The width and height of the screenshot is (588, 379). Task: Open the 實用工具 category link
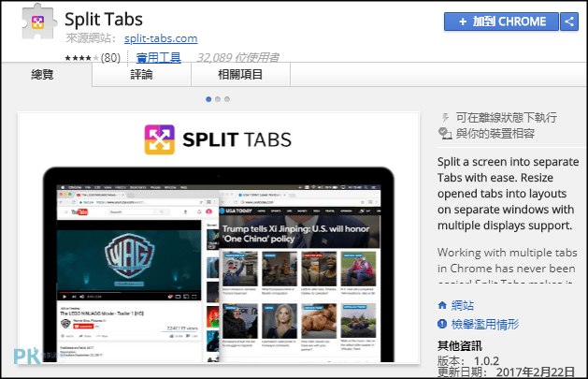pos(159,58)
